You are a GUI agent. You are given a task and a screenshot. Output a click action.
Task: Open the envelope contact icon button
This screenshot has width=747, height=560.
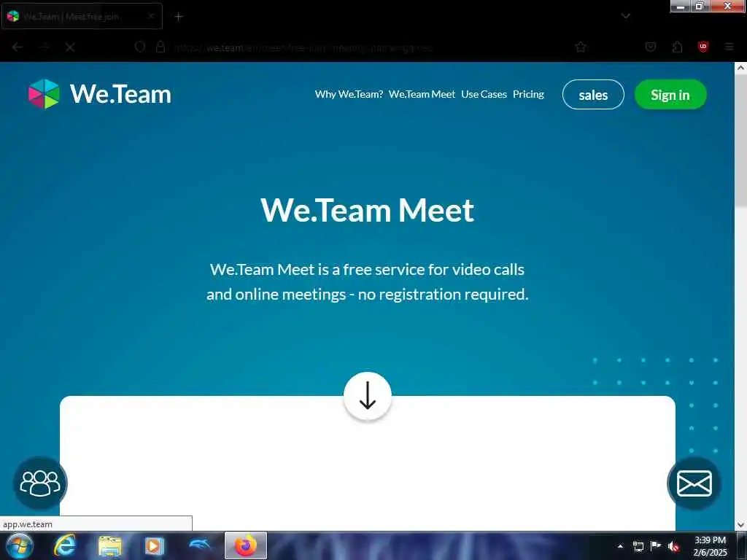[x=694, y=483]
